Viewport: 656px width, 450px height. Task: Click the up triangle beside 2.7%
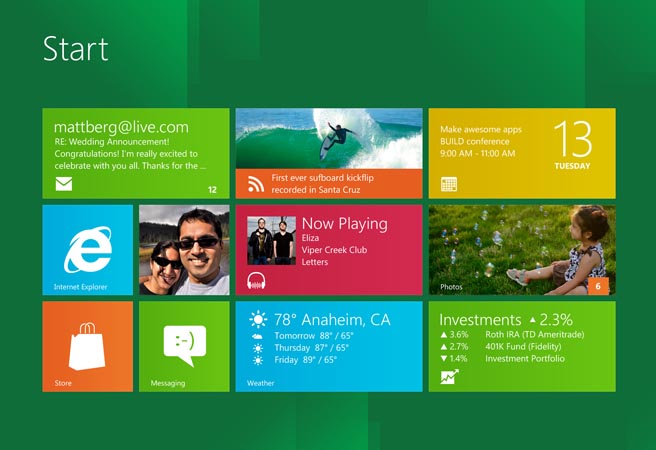click(444, 347)
